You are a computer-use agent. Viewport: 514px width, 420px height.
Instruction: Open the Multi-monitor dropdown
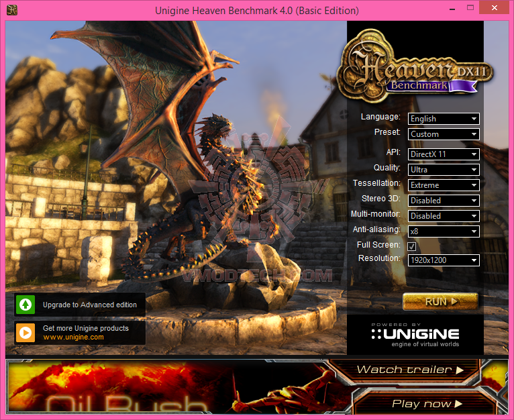[x=444, y=216]
